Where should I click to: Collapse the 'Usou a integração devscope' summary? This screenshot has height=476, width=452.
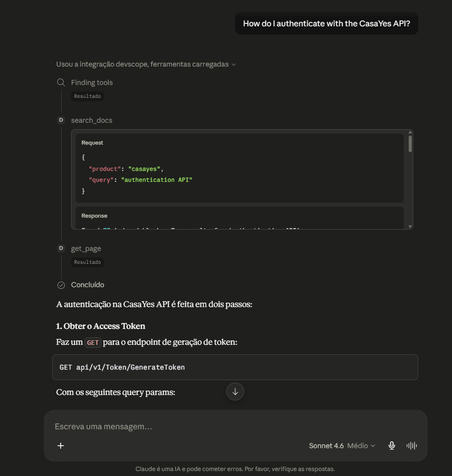146,65
